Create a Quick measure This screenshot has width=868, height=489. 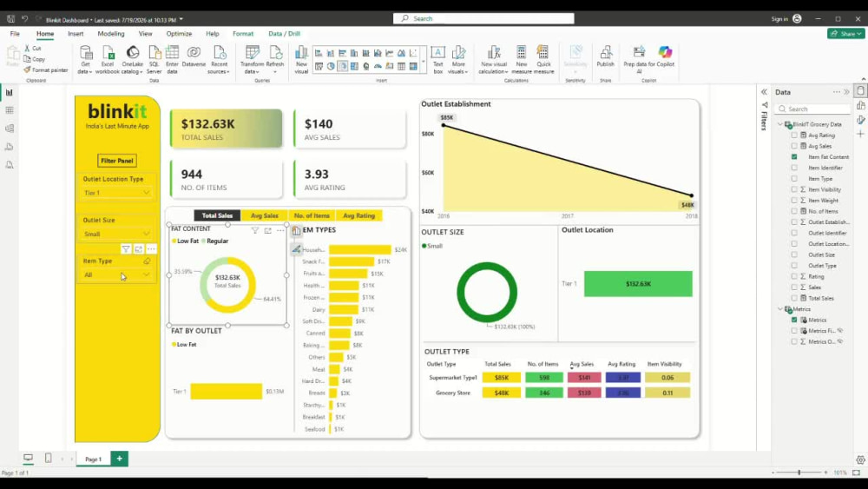tap(543, 60)
